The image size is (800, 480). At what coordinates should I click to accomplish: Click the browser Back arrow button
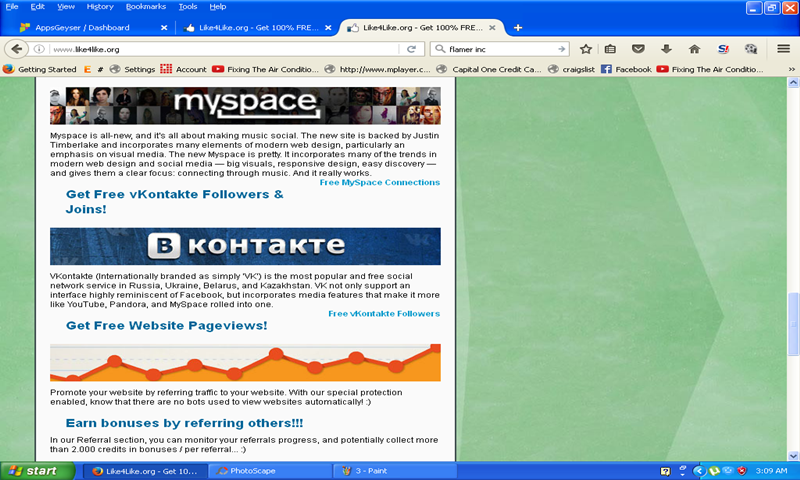16,49
